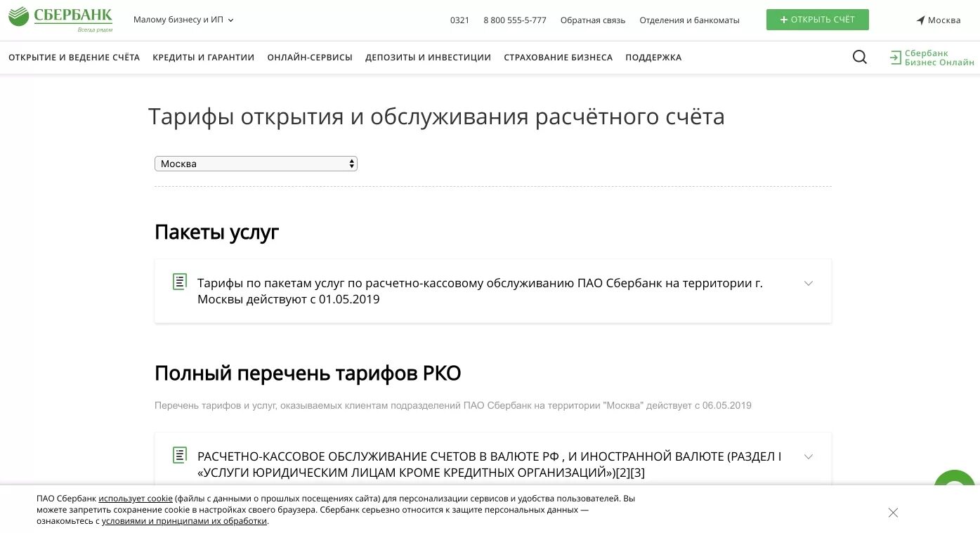Click the Moscow location arrow icon
This screenshot has height=533, width=980.
click(920, 20)
